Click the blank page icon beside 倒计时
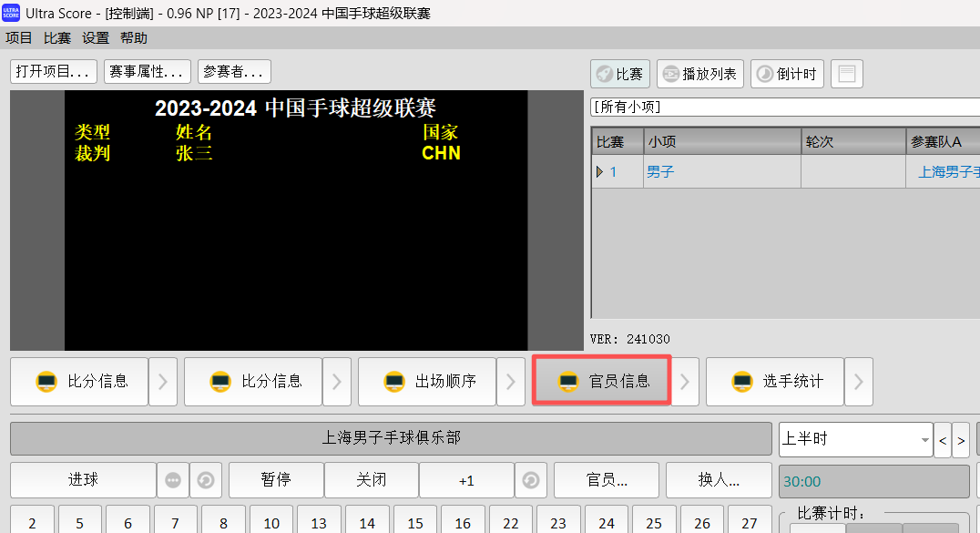The height and width of the screenshot is (533, 980). 846,74
